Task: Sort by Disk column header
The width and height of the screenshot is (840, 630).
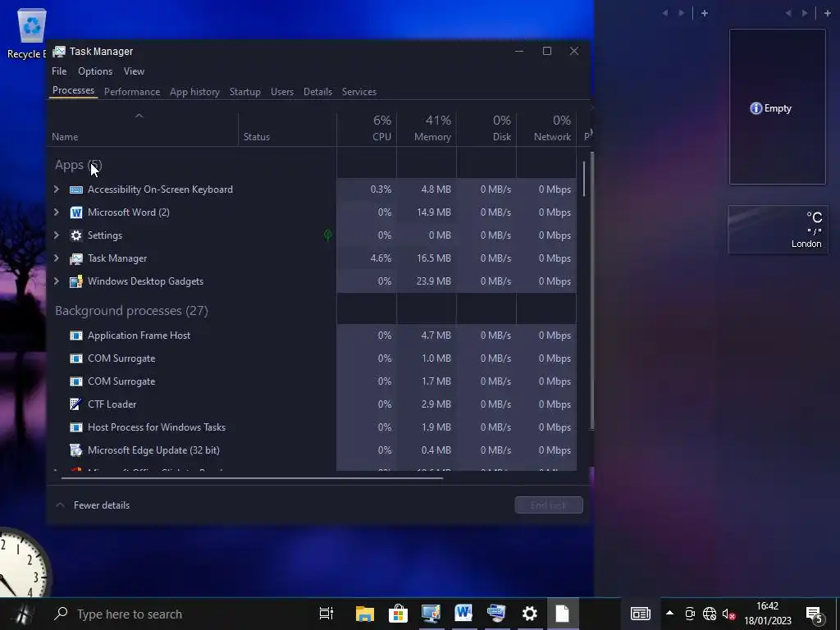Action: click(486, 129)
